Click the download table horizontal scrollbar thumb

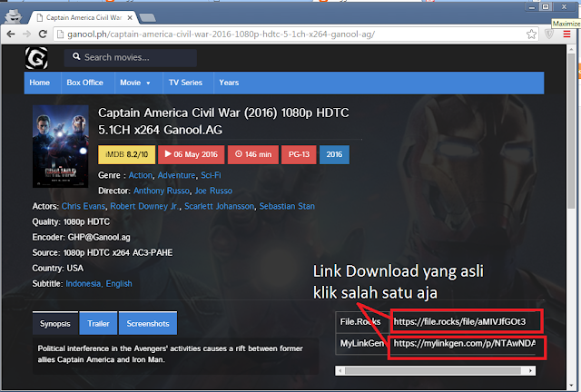[433, 370]
